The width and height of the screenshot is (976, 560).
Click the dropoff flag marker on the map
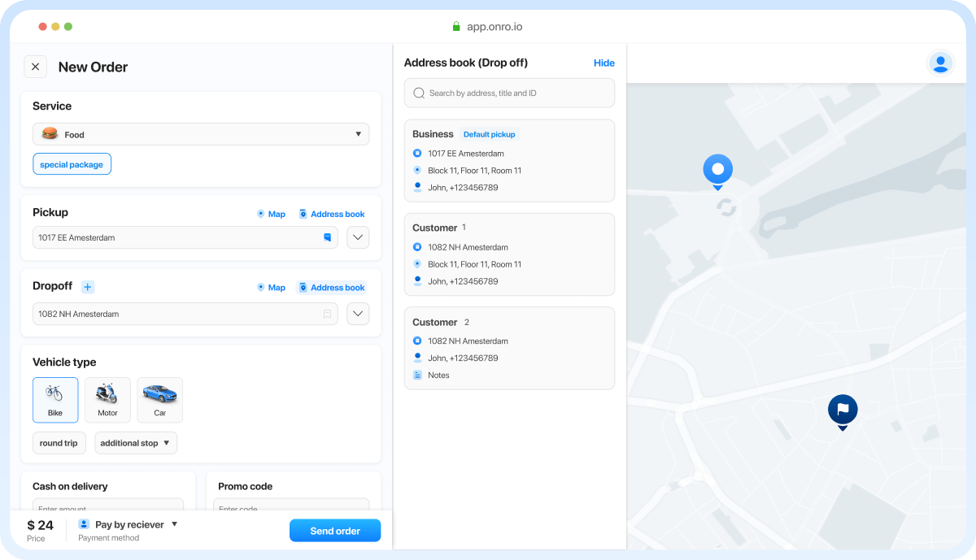click(x=843, y=410)
